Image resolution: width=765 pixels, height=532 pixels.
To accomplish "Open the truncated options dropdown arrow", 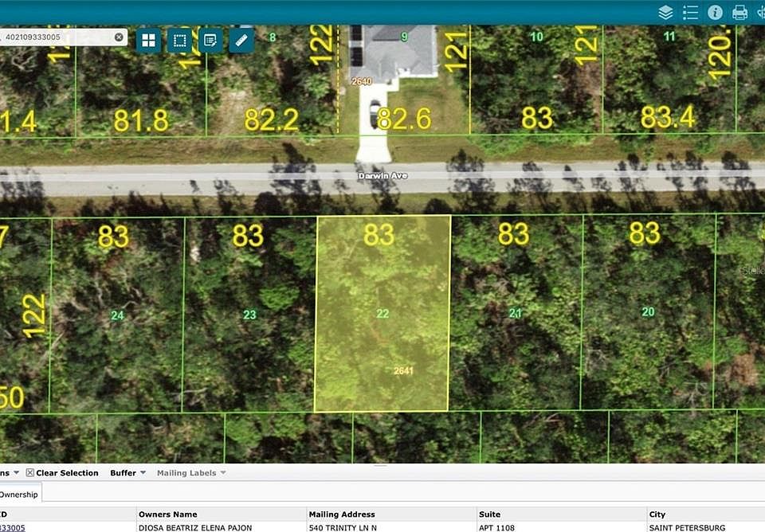I will coord(16,472).
